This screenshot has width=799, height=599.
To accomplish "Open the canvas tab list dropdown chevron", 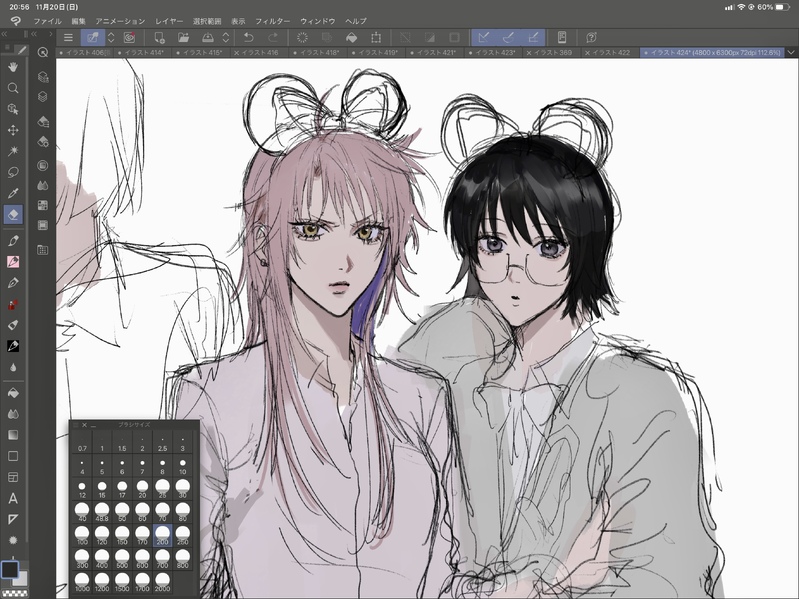I will pyautogui.click(x=791, y=52).
